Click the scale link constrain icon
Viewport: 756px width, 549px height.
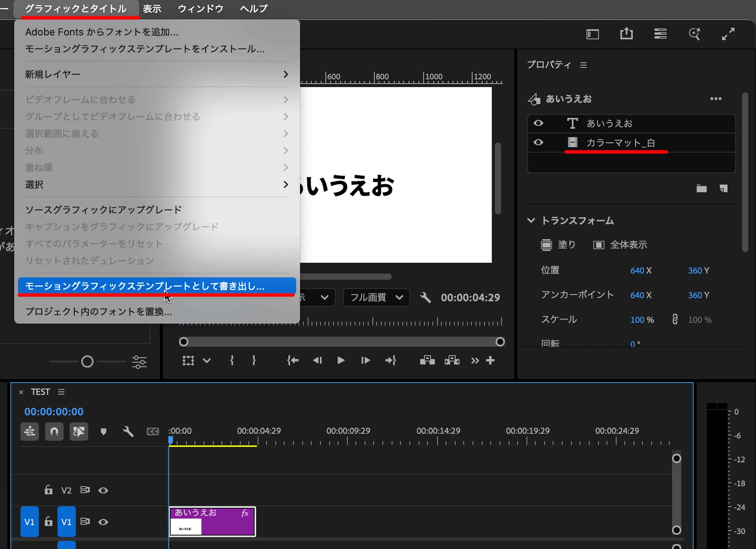click(x=675, y=319)
